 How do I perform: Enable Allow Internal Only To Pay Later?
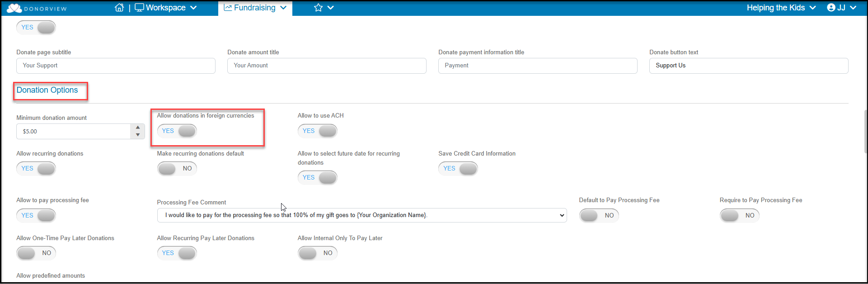(x=317, y=253)
